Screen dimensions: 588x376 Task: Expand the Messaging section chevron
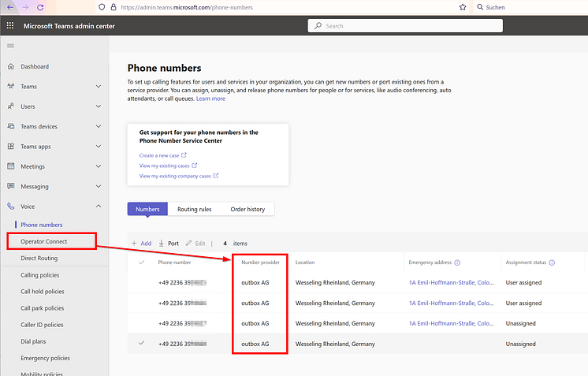point(99,186)
